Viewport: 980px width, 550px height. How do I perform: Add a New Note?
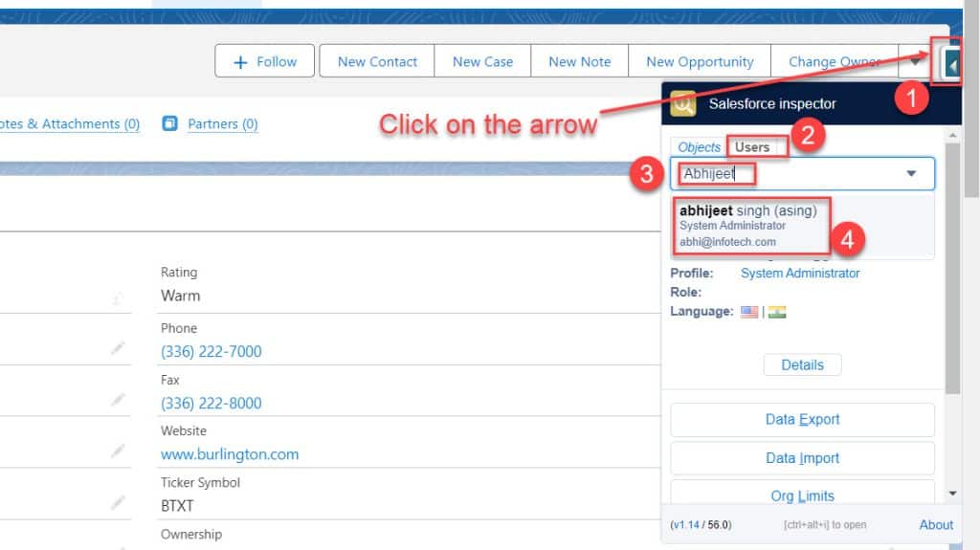[x=579, y=61]
